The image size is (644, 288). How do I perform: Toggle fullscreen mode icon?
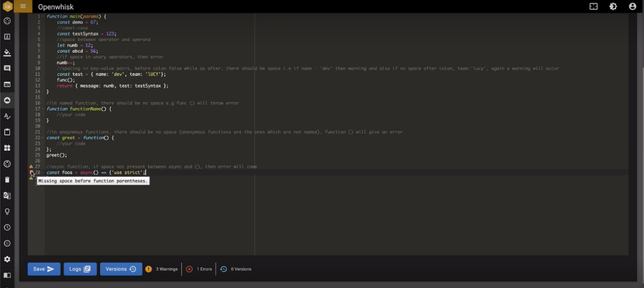coord(593,6)
